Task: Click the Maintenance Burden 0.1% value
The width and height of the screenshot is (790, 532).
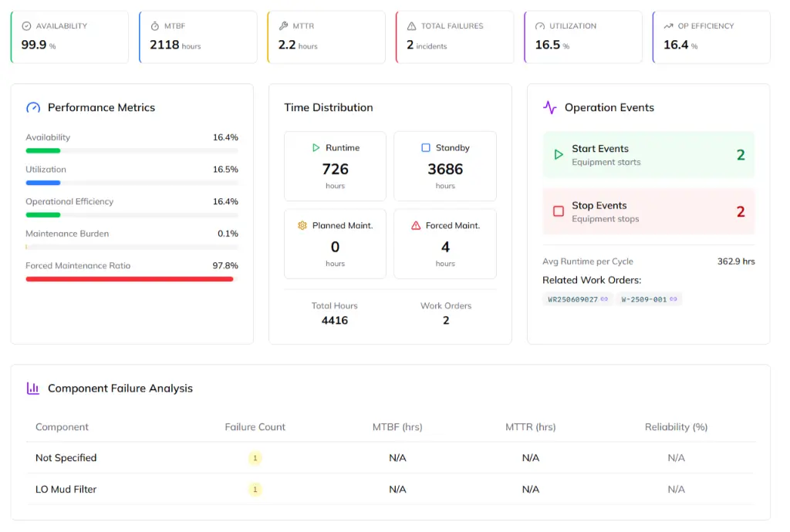Action: tap(228, 234)
